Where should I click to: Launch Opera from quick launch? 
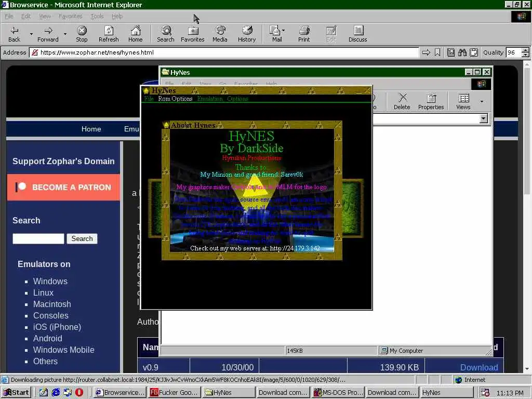tap(79, 393)
